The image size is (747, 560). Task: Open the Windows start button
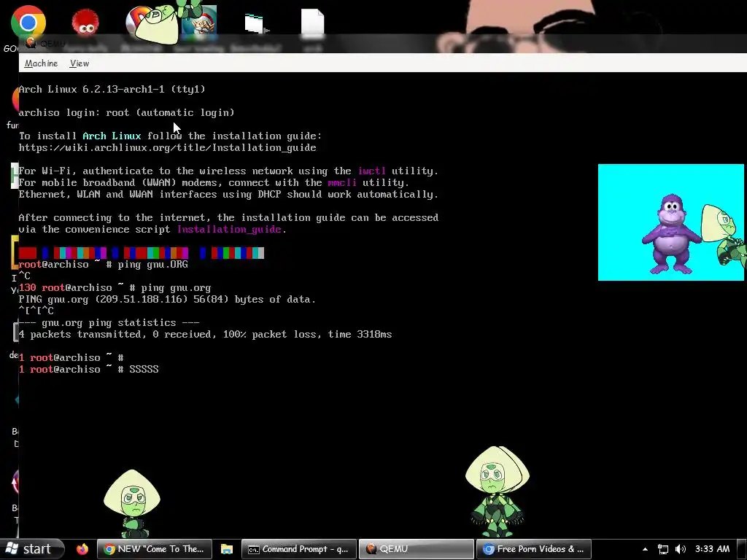32,549
